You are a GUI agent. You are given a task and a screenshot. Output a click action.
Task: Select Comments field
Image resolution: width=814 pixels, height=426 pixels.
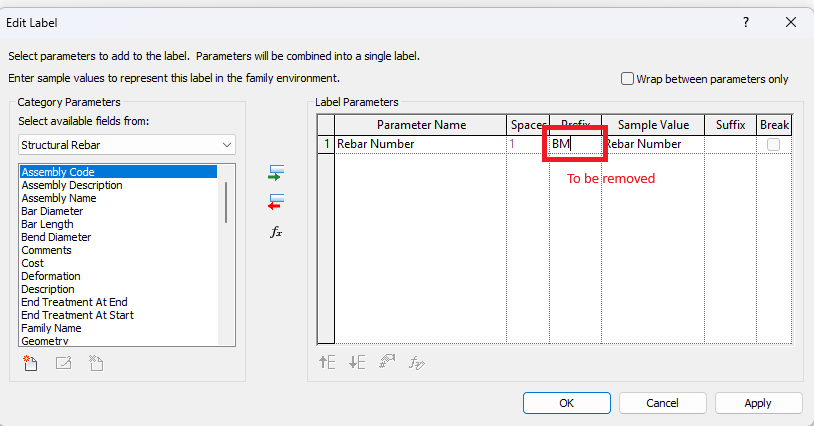pyautogui.click(x=118, y=250)
